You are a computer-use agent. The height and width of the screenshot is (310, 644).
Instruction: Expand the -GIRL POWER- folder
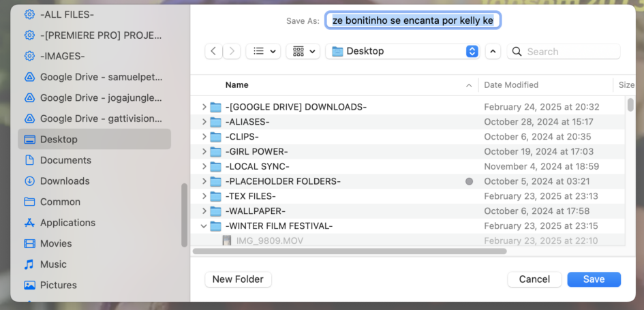click(x=204, y=151)
